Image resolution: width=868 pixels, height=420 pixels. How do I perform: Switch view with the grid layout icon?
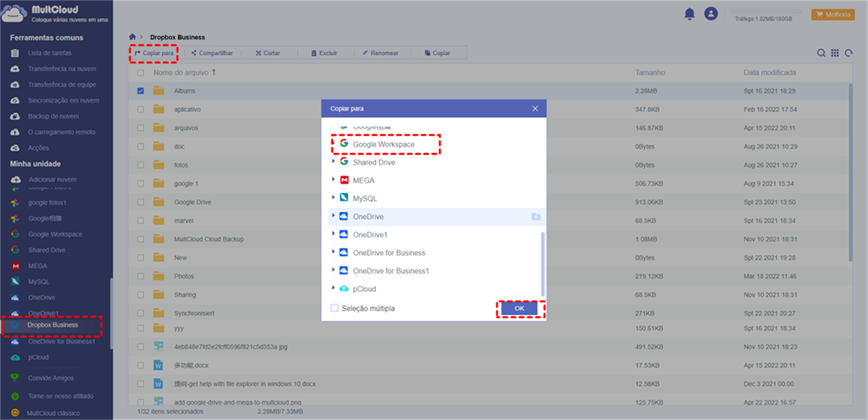click(x=835, y=53)
